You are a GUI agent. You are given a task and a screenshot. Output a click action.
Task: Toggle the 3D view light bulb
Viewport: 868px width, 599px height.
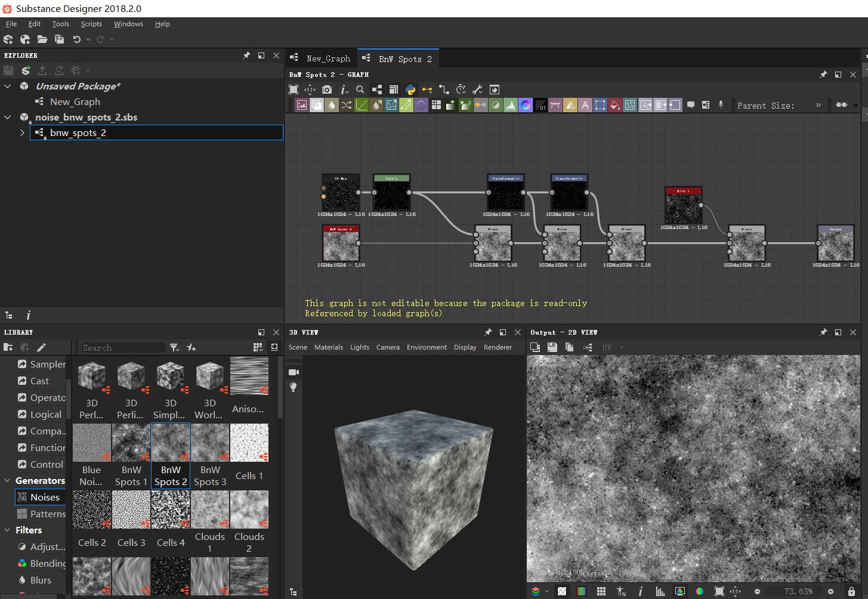(293, 387)
